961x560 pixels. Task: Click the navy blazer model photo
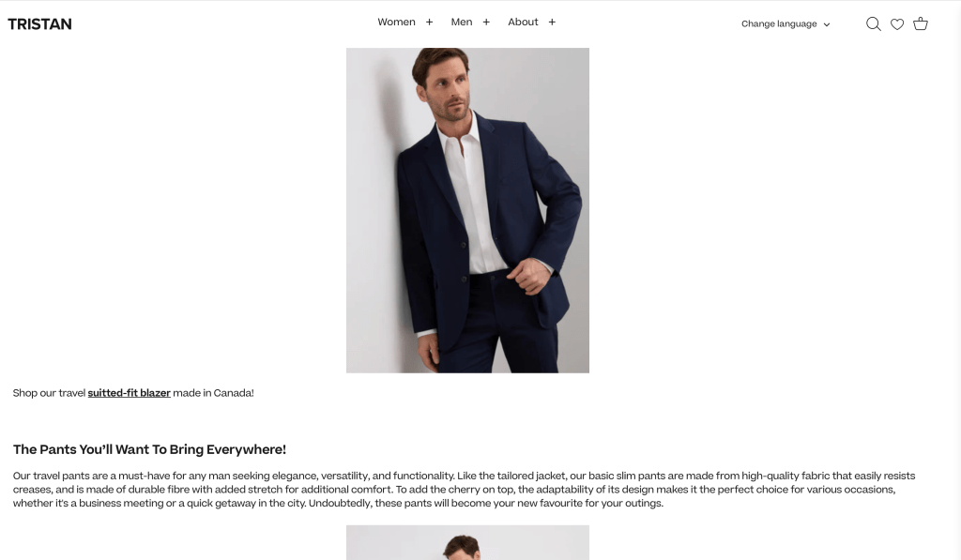467,210
